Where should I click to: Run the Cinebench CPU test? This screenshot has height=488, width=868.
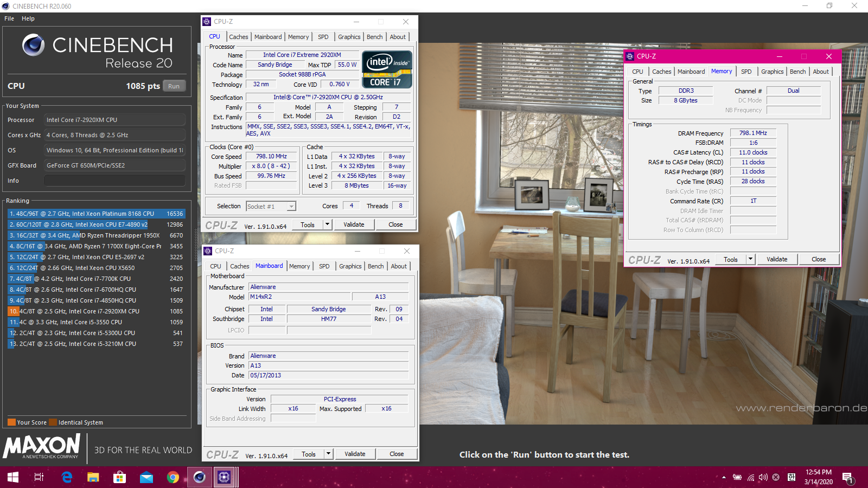(174, 86)
